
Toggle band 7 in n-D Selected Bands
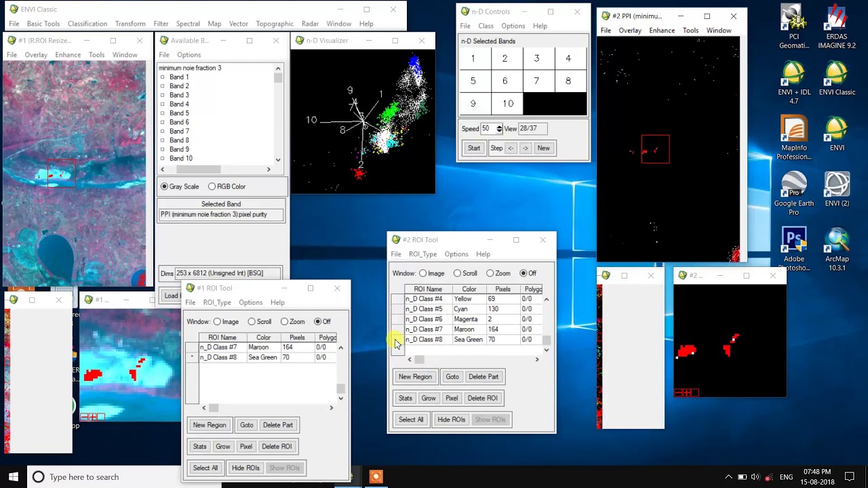click(x=536, y=81)
